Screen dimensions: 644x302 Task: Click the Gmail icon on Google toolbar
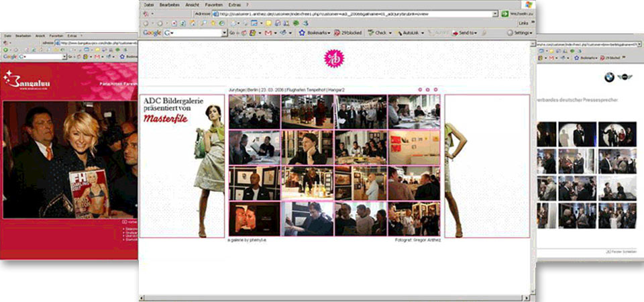coord(268,33)
